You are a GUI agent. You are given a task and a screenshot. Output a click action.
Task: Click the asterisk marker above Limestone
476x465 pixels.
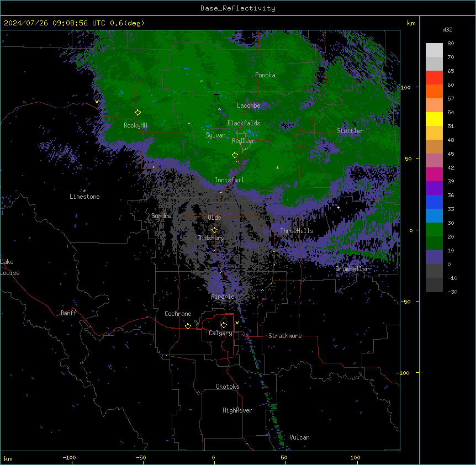84,191
